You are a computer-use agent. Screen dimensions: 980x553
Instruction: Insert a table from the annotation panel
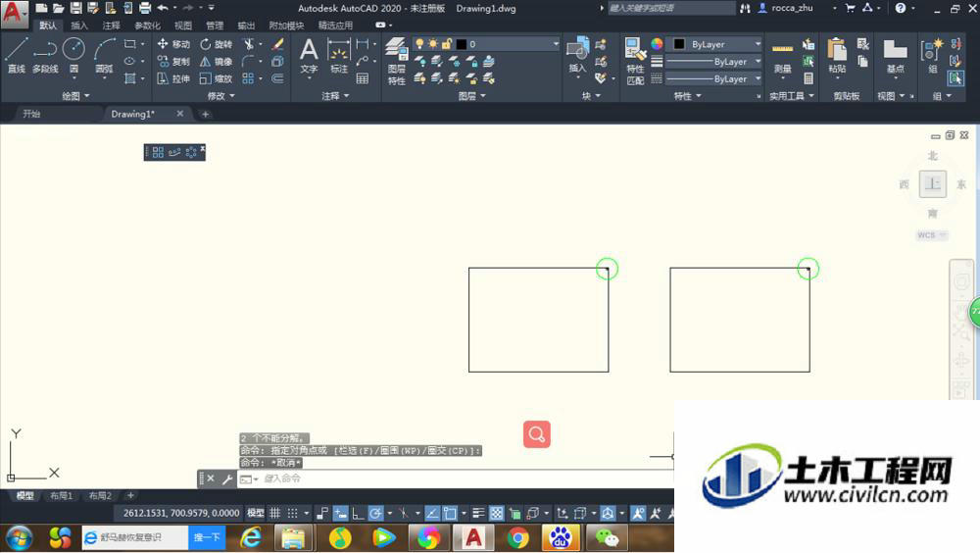(x=363, y=78)
